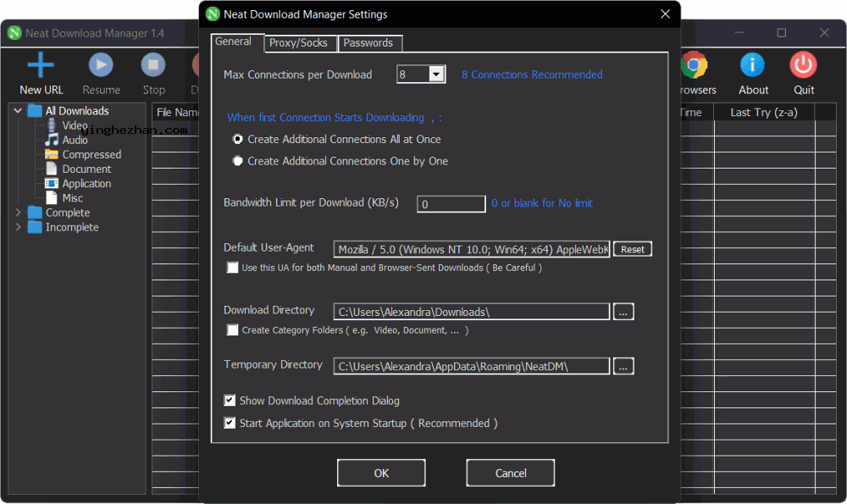Select the Audio category music icon
Image resolution: width=847 pixels, height=504 pixels.
pos(52,140)
